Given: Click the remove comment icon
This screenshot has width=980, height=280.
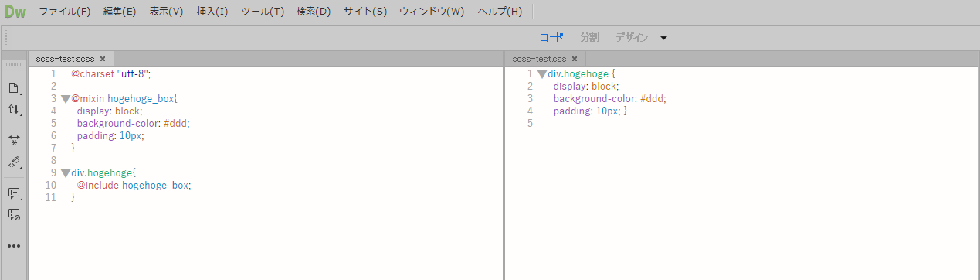Looking at the screenshot, I should tap(13, 214).
